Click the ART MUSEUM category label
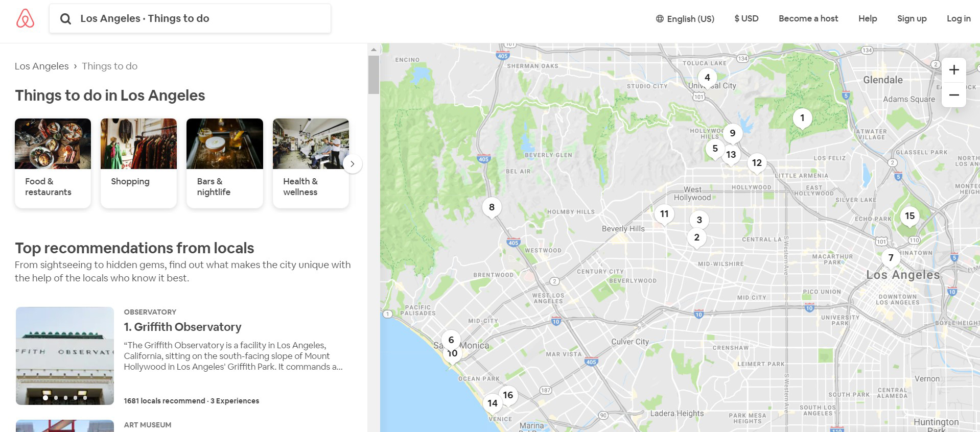The height and width of the screenshot is (432, 980). [147, 425]
